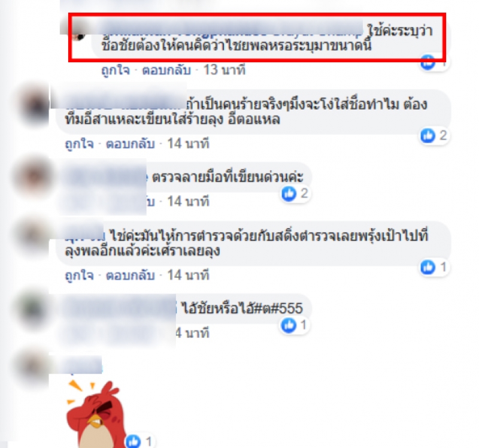This screenshot has width=479, height=448.
Task: Click ถูกใจ under the ลุงพลอีกแล้ว comment
Action: pyautogui.click(x=79, y=276)
